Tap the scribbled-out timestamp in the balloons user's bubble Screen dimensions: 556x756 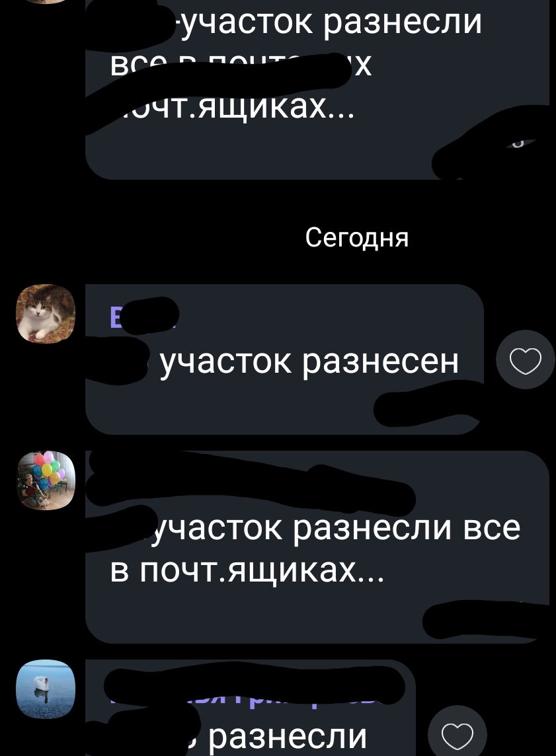(485, 620)
